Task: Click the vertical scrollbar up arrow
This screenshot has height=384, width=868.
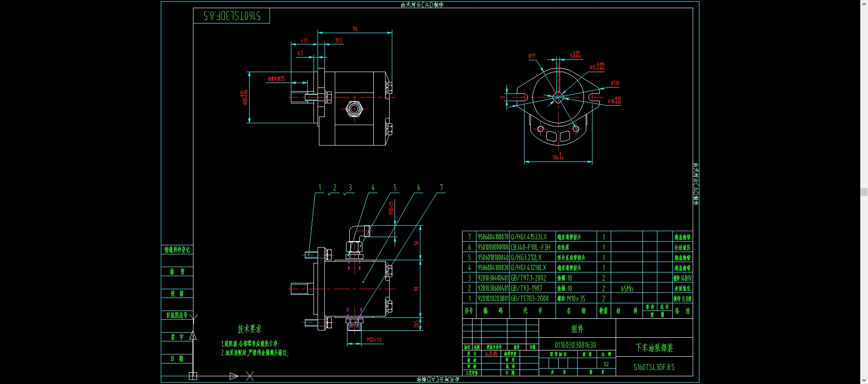Action: [x=864, y=4]
